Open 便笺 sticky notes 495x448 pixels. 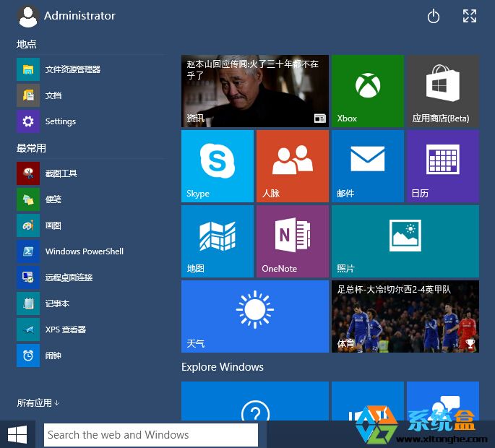click(x=92, y=199)
